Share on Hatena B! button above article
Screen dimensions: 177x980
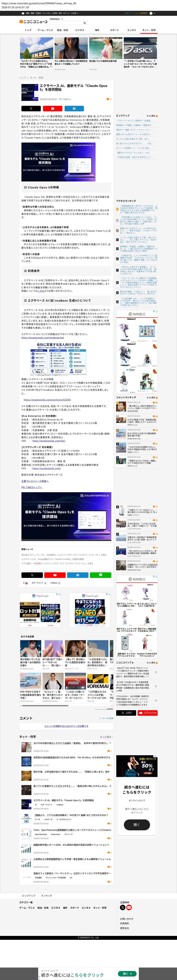(74, 108)
